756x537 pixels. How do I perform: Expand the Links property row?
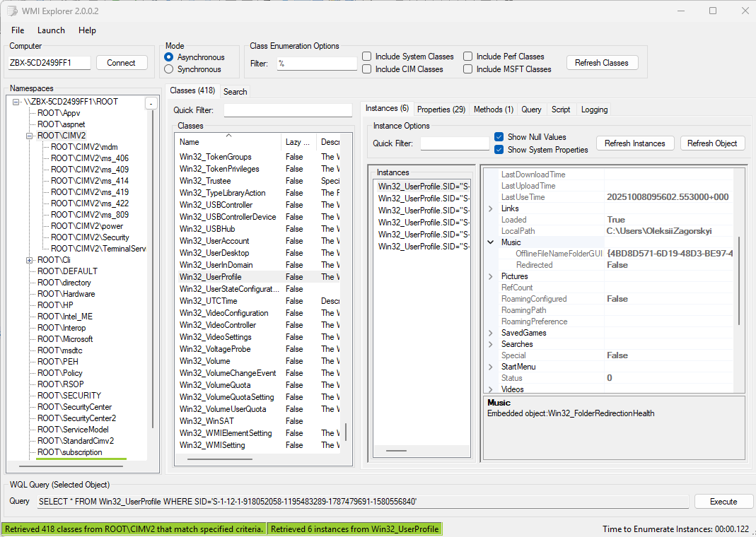tap(492, 208)
